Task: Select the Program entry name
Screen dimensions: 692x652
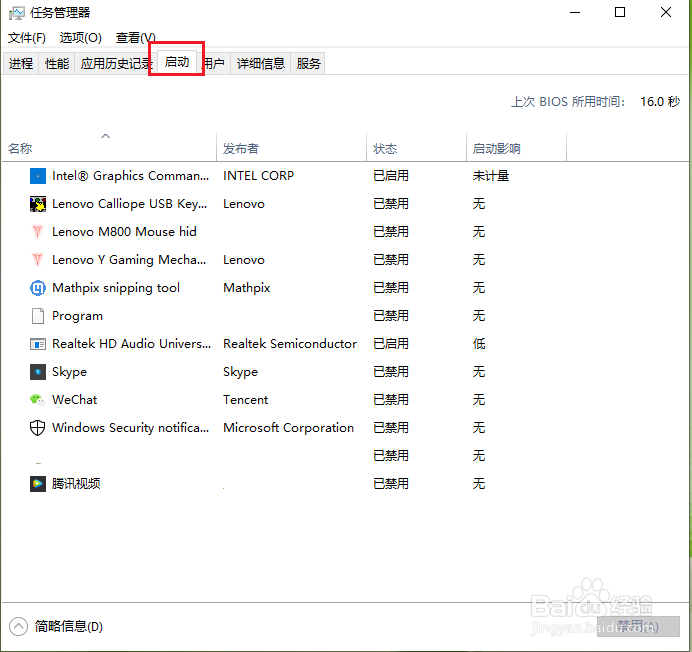Action: click(x=78, y=316)
